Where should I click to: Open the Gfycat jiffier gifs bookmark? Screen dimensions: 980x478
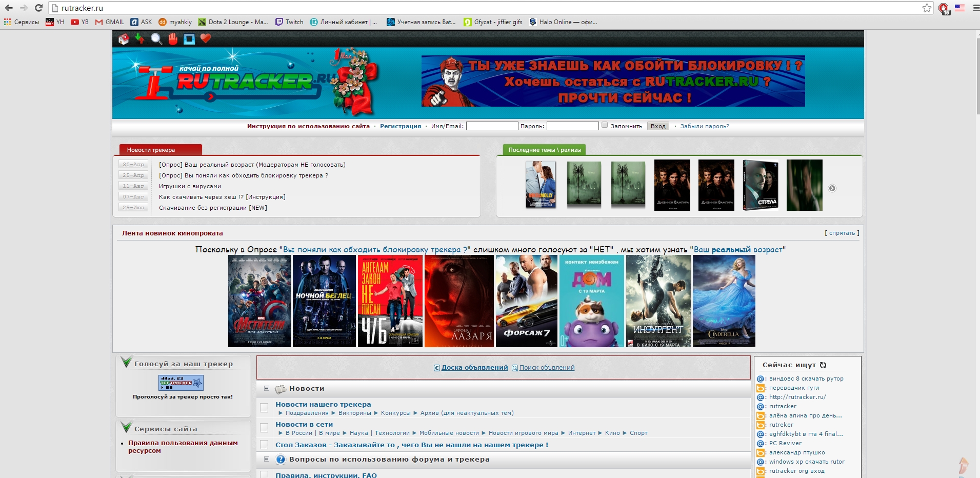click(x=493, y=22)
